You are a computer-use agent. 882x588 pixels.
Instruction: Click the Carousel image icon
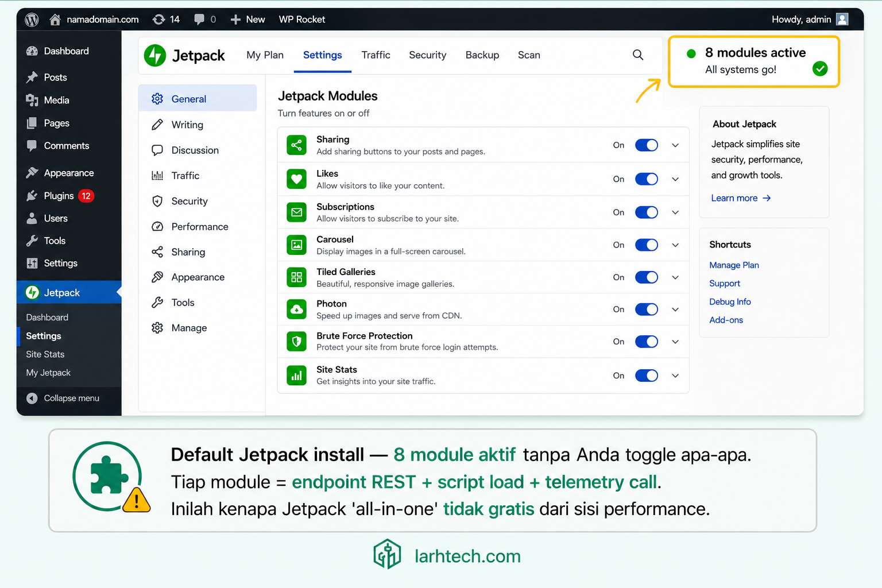tap(296, 245)
